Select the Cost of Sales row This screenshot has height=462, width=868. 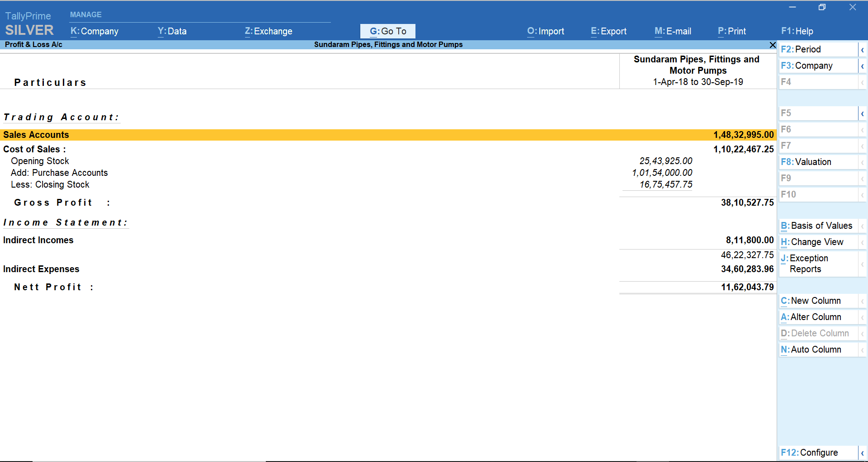point(388,149)
